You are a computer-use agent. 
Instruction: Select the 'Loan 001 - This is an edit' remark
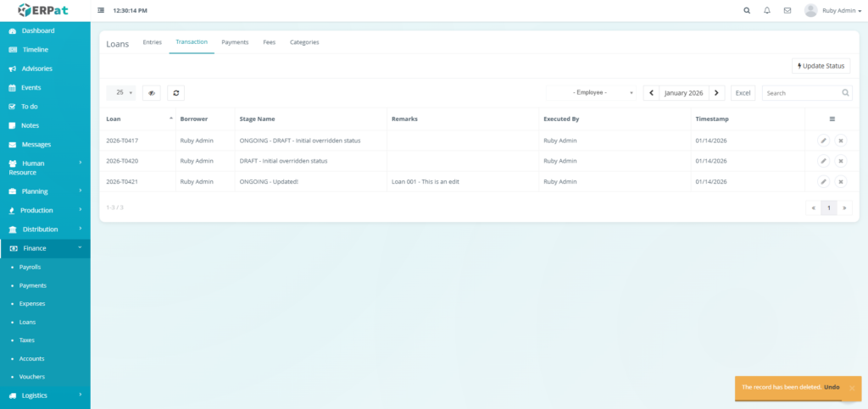tap(426, 181)
